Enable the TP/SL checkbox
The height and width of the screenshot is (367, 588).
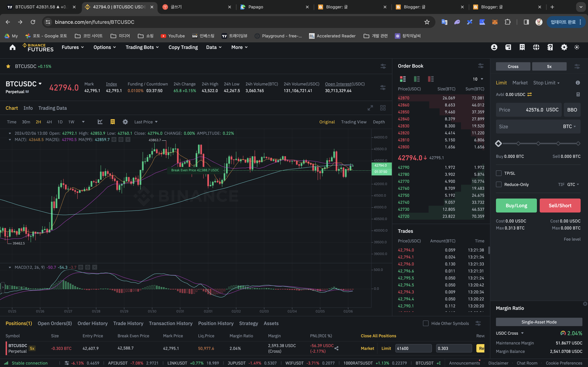499,173
